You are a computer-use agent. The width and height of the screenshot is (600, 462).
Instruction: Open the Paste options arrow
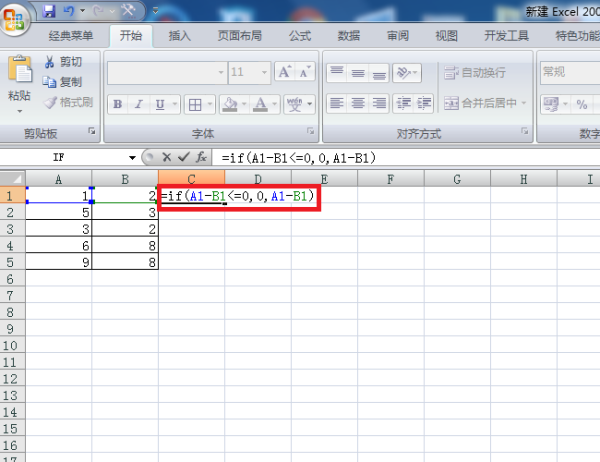click(19, 111)
